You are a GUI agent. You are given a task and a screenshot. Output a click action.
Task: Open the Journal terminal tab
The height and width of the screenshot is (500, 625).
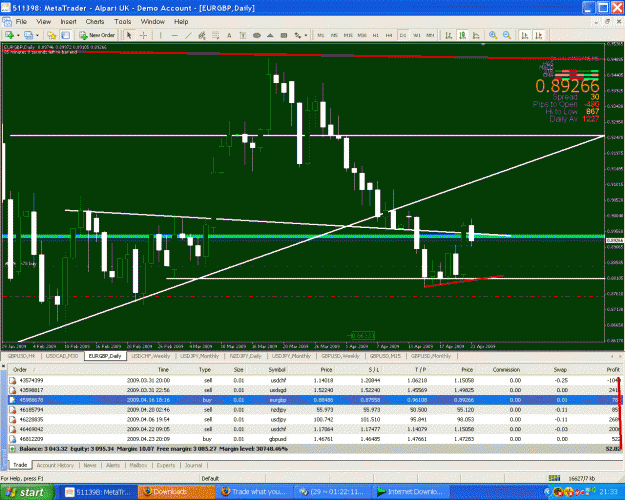[x=193, y=465]
